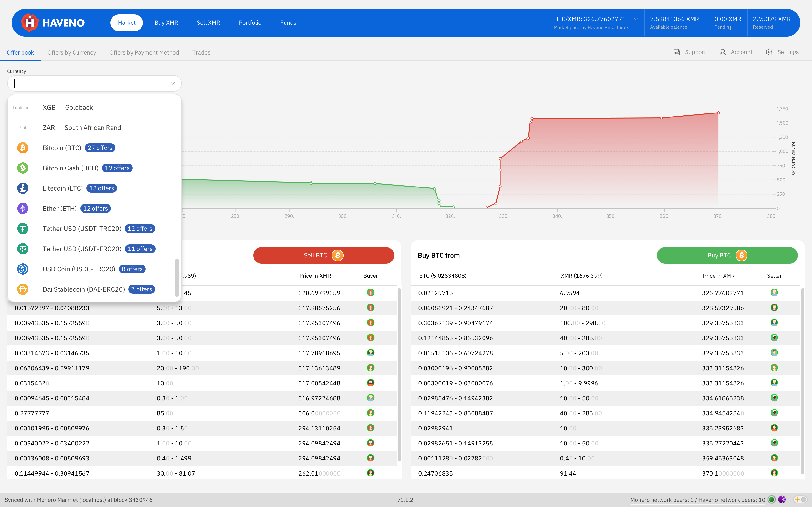Click seller avatar for 335.23952683 offer

(x=774, y=428)
